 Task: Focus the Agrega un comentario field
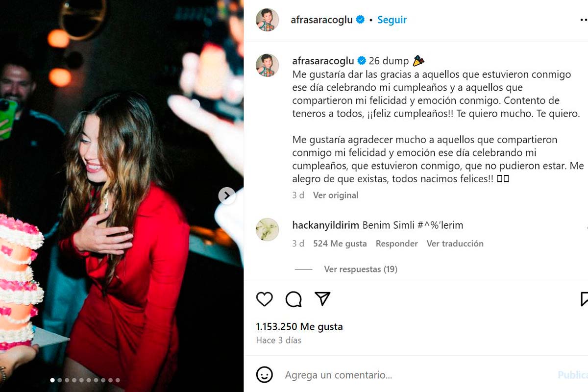416,375
